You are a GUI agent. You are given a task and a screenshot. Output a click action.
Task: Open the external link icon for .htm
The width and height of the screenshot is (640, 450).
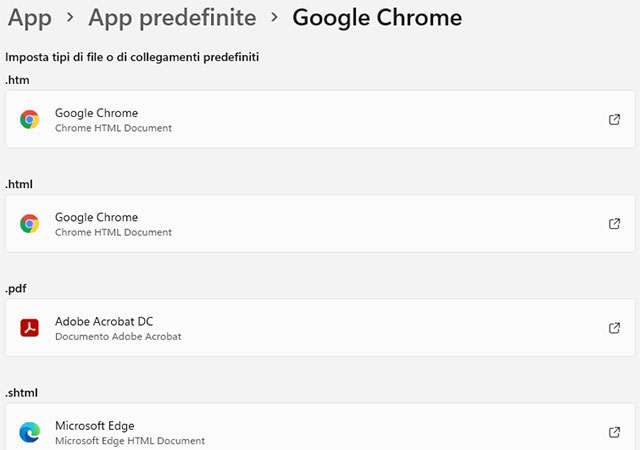tap(614, 120)
